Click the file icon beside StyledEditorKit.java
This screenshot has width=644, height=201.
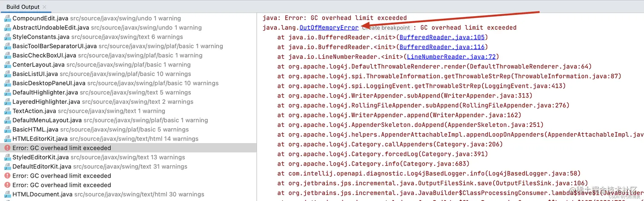coord(7,157)
